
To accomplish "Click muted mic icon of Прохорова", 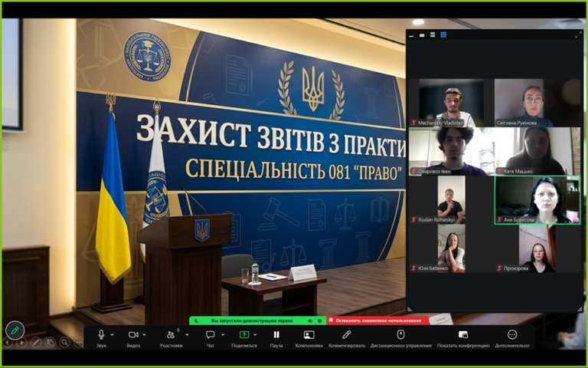I will [499, 268].
